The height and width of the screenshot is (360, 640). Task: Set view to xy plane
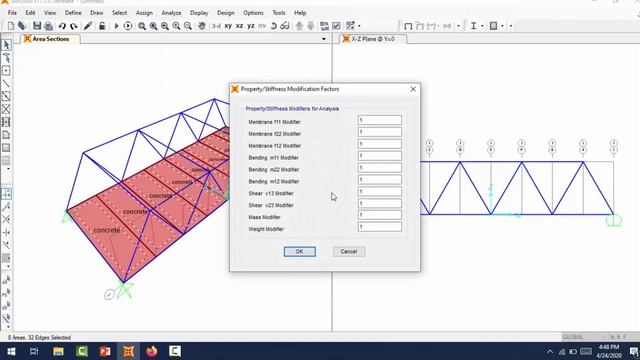[x=228, y=26]
